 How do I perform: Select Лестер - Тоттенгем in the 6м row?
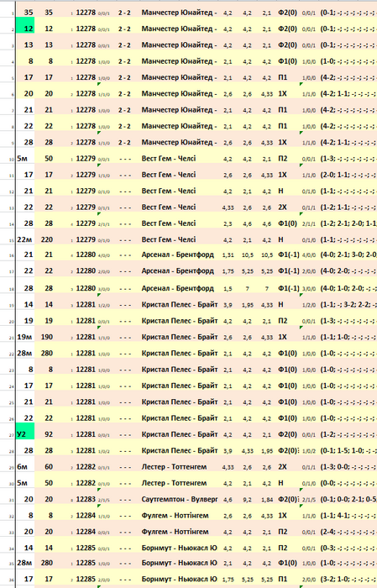click(x=174, y=467)
